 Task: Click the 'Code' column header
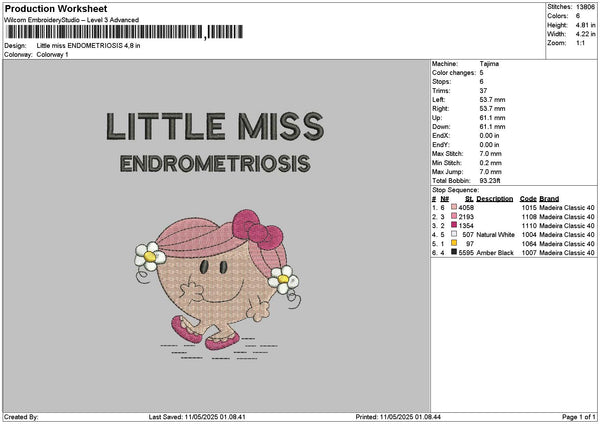pyautogui.click(x=528, y=199)
